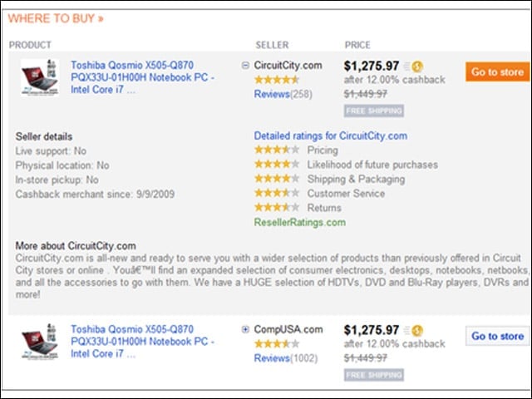Visit the ResellerRatings.com link

299,222
